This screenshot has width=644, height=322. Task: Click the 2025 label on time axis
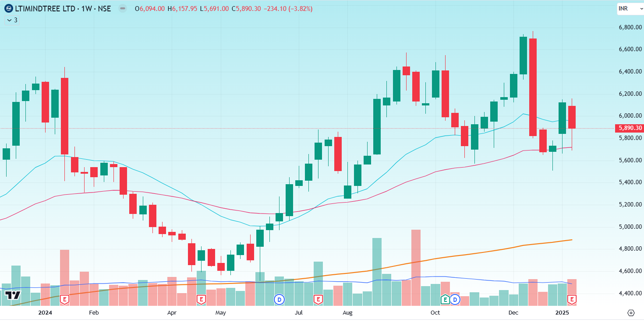click(562, 312)
